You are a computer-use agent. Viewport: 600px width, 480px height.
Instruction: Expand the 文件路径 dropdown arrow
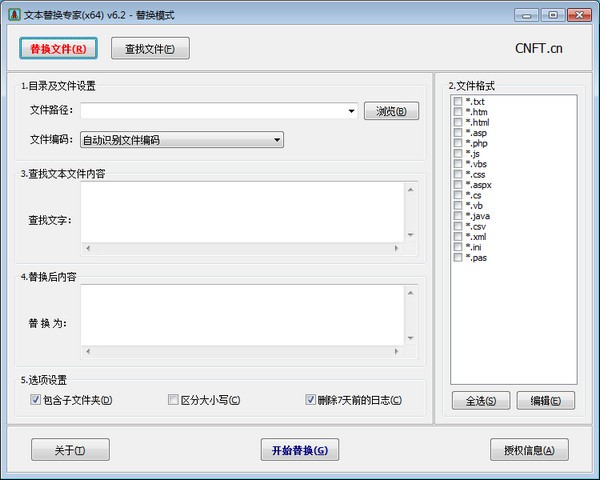[x=352, y=111]
